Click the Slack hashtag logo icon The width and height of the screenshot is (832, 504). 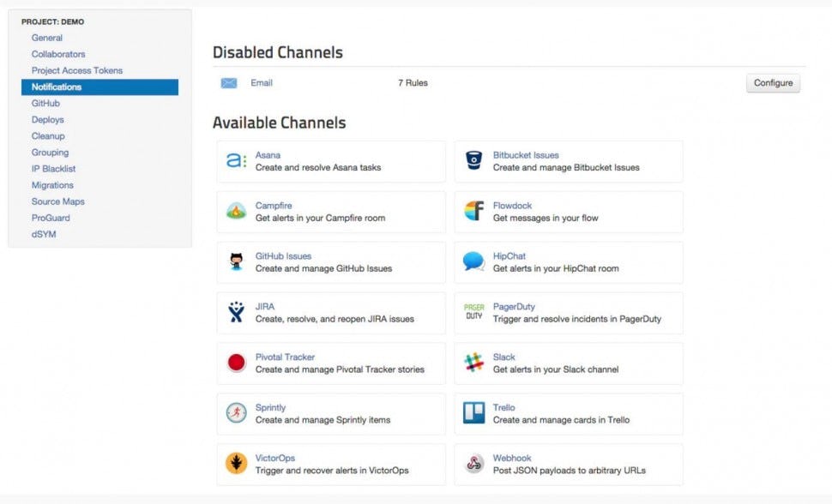tap(473, 363)
